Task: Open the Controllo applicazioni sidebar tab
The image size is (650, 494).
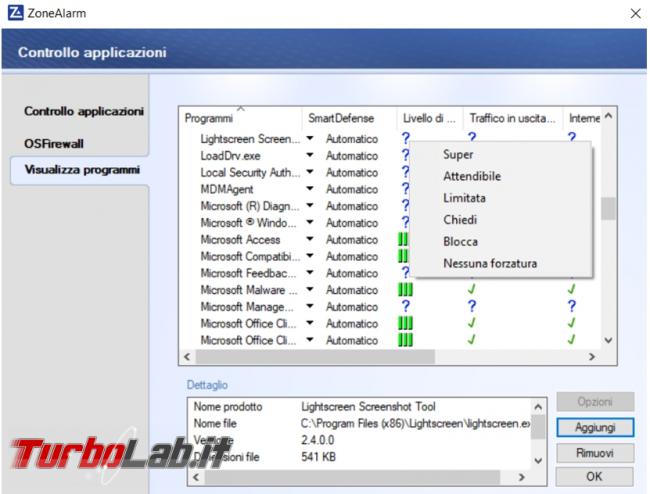Action: coord(84,111)
